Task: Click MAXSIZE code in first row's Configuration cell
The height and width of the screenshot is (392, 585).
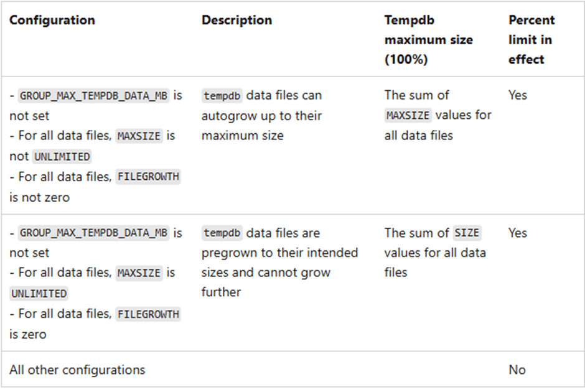Action: pos(139,136)
